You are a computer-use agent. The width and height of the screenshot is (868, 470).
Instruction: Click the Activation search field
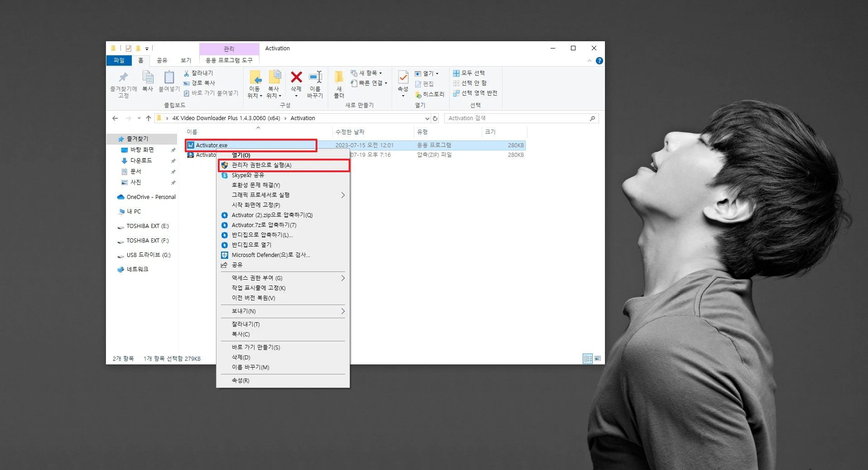coord(522,118)
